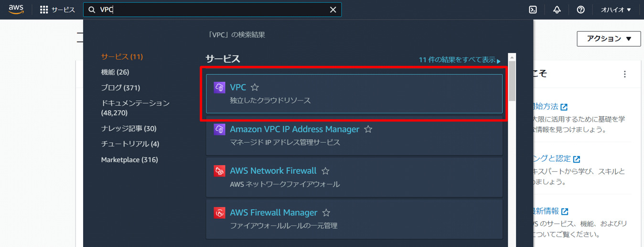Select the ドキュメンテーション category

[135, 108]
